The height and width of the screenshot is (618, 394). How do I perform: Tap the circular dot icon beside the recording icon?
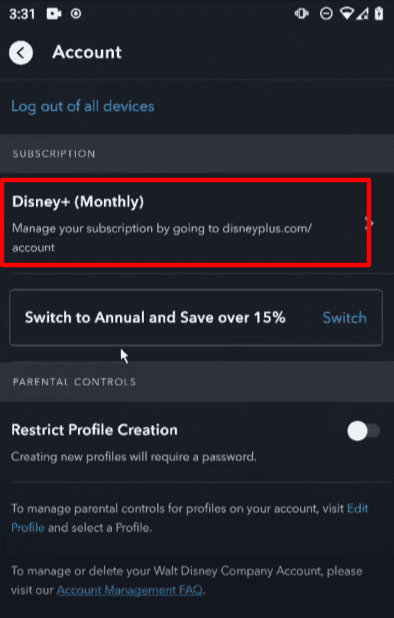point(76,14)
